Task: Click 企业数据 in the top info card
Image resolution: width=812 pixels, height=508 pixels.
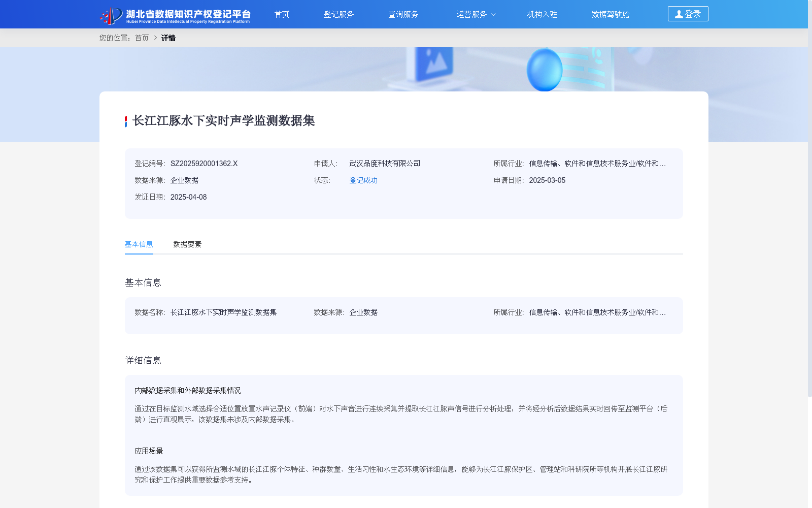Action: coord(184,180)
